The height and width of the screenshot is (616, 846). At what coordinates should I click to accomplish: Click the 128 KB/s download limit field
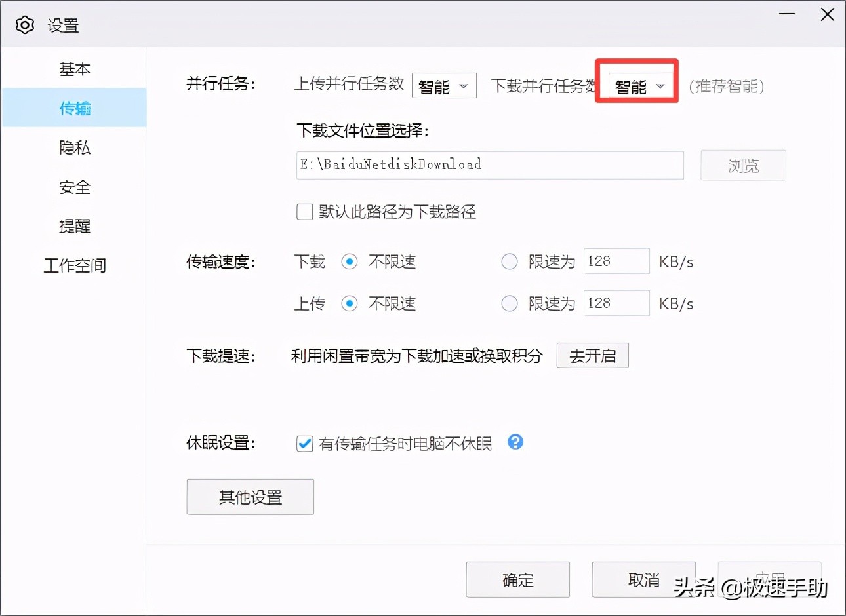pyautogui.click(x=615, y=261)
